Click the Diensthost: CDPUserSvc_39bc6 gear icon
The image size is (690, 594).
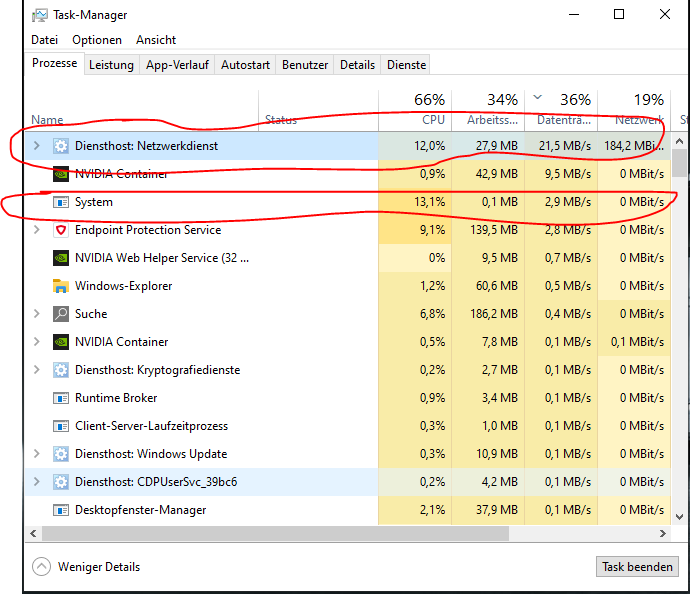point(61,482)
